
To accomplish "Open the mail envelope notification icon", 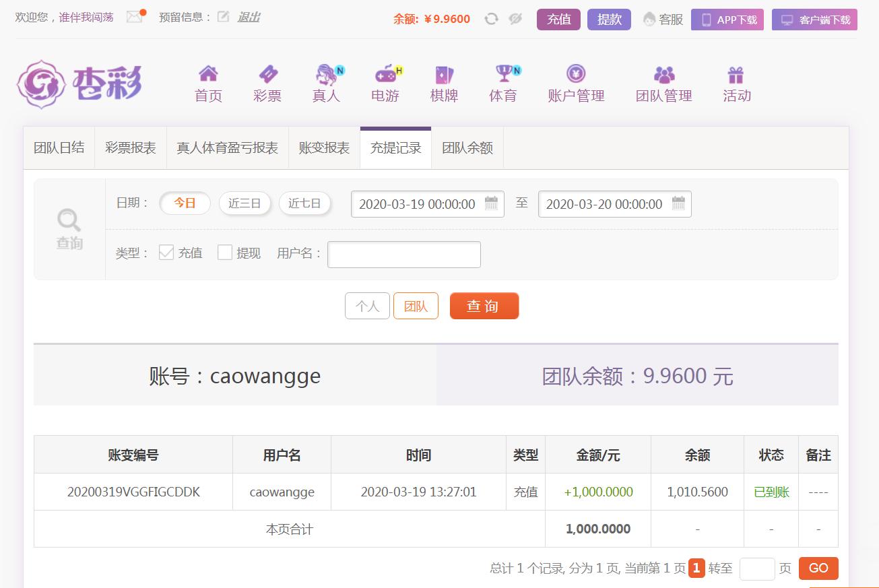I will 135,18.
